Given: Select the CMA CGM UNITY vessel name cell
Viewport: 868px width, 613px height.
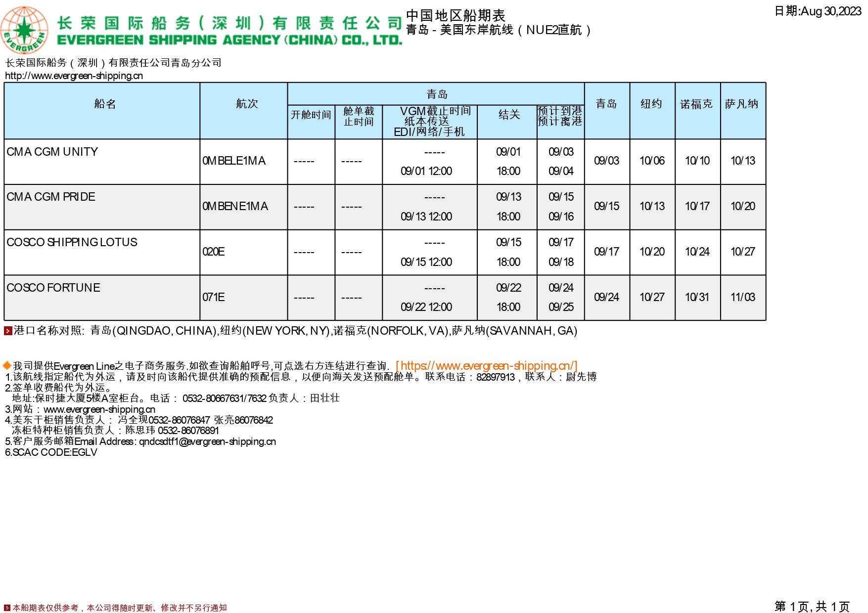Looking at the screenshot, I should tap(52, 152).
